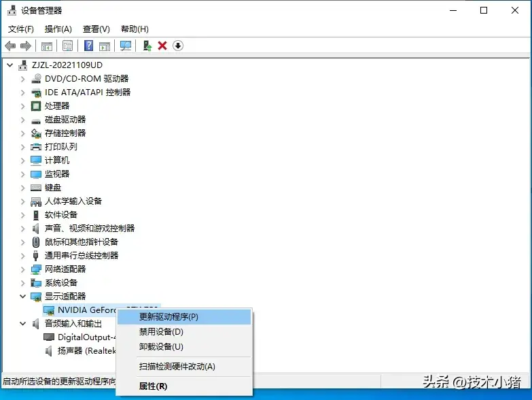Open the 操作(A) menu

pyautogui.click(x=58, y=29)
